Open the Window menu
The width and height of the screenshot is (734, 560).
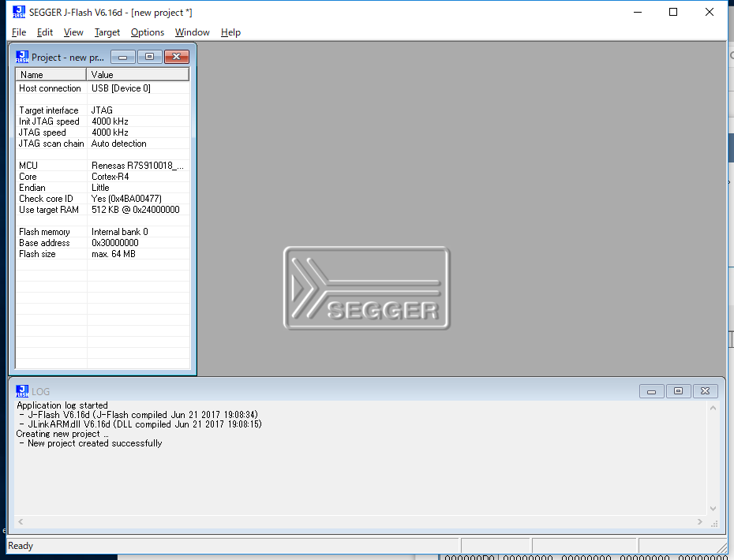(192, 32)
